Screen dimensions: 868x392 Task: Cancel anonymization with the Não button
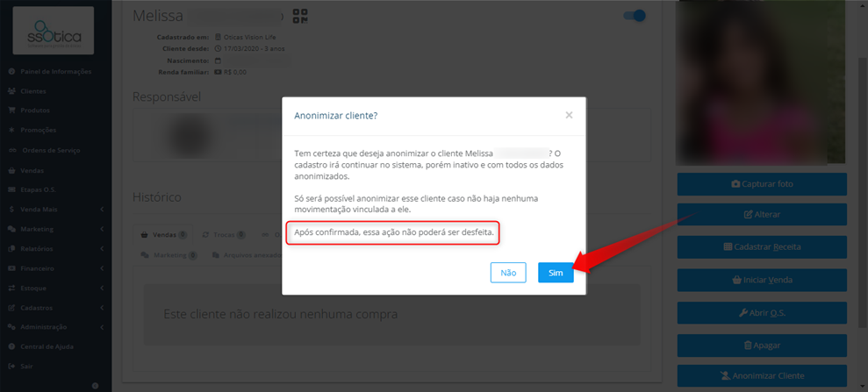point(508,273)
